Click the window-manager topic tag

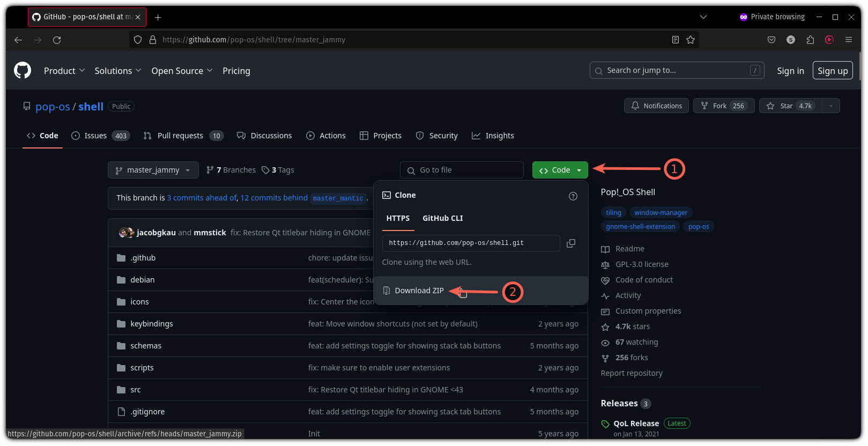tap(661, 213)
